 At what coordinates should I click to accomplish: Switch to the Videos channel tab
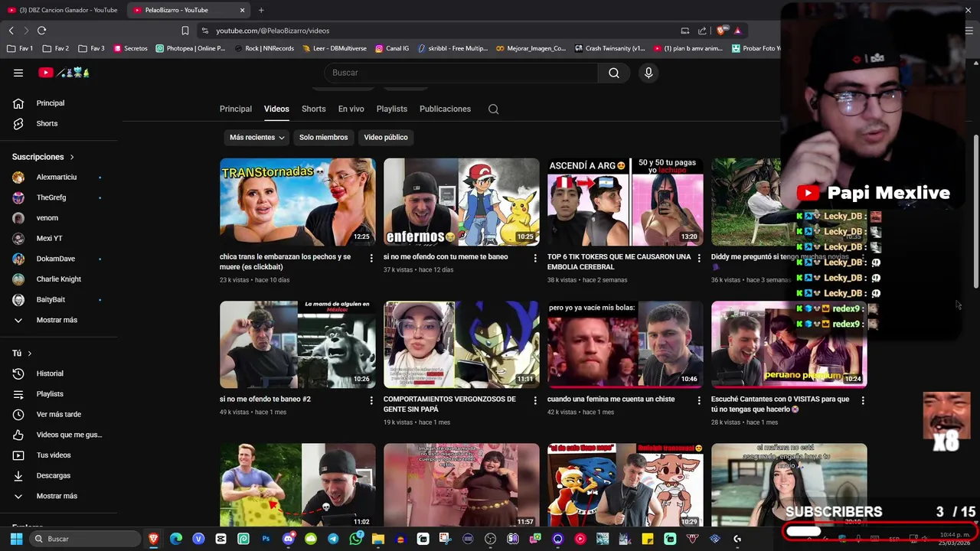[x=276, y=109]
